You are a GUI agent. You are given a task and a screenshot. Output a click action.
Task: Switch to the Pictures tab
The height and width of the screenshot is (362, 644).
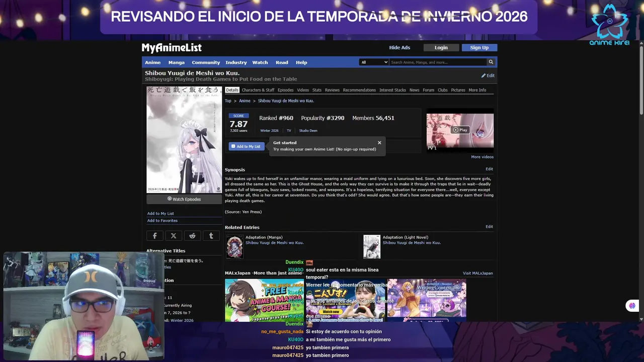pyautogui.click(x=458, y=90)
